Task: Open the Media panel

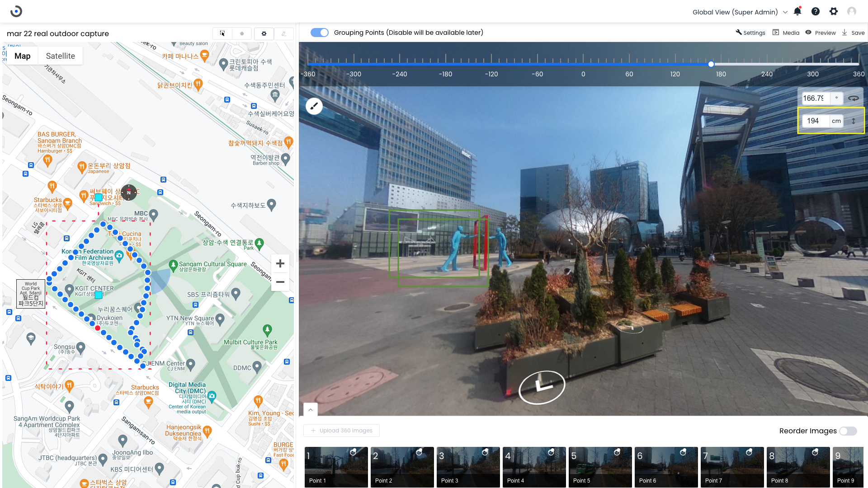Action: [x=786, y=33]
